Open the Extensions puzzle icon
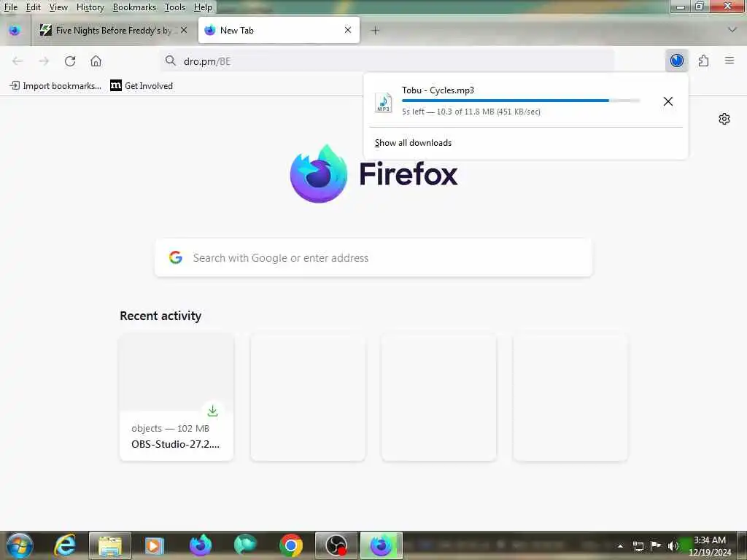Image resolution: width=747 pixels, height=560 pixels. 703,61
